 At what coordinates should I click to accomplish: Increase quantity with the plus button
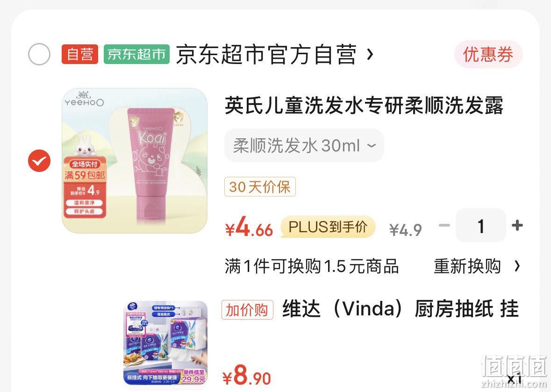(x=517, y=225)
